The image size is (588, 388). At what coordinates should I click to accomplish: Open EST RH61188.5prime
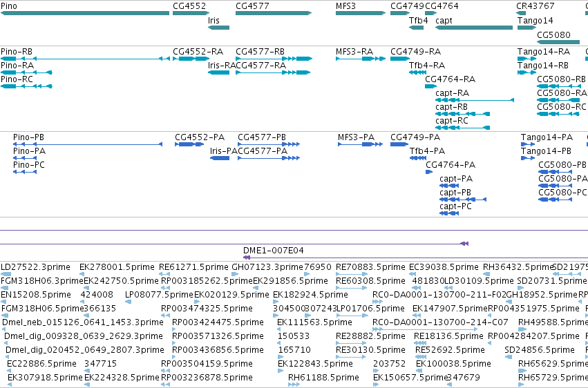(x=323, y=378)
